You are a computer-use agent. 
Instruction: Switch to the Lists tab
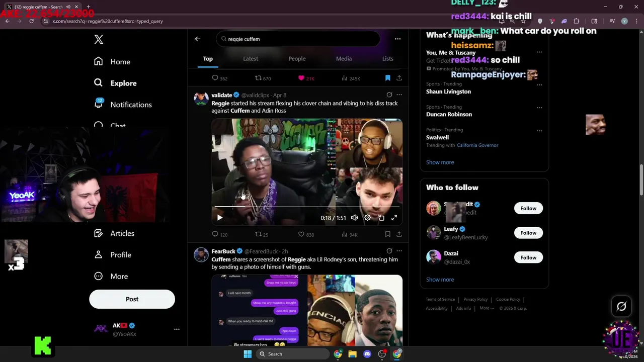387,59
